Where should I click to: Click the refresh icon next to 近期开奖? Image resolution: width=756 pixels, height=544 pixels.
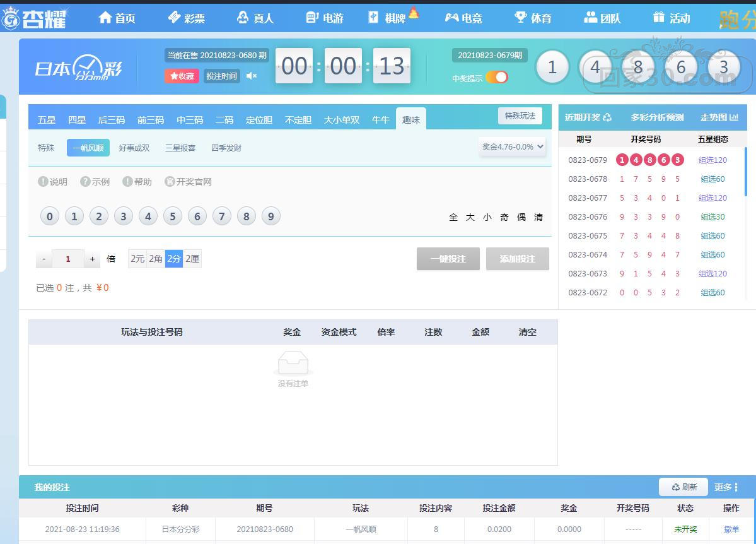(607, 117)
